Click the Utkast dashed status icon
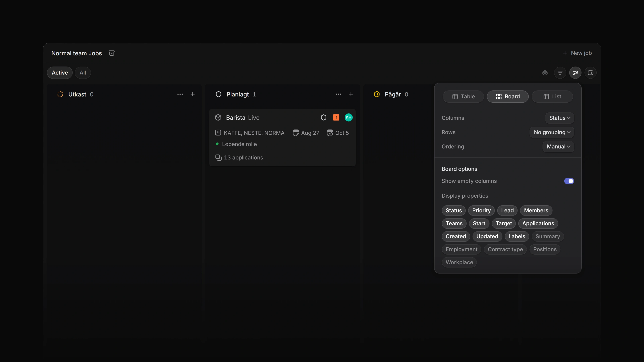Screen dimensions: 644x362 point(60,94)
